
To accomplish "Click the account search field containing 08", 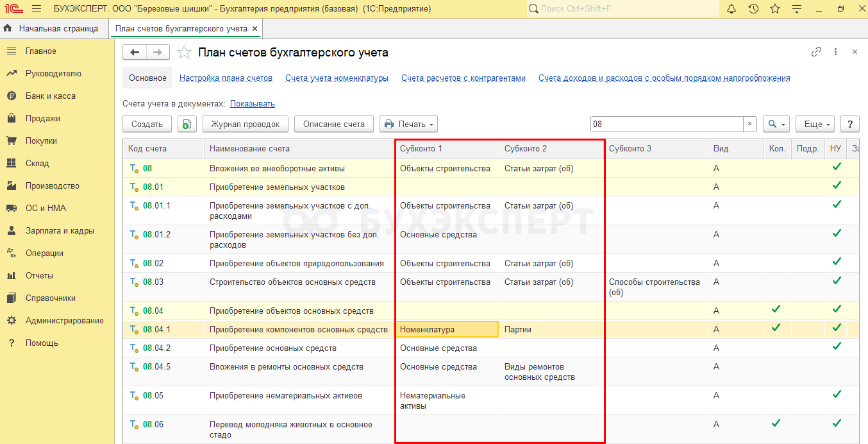I will (667, 124).
